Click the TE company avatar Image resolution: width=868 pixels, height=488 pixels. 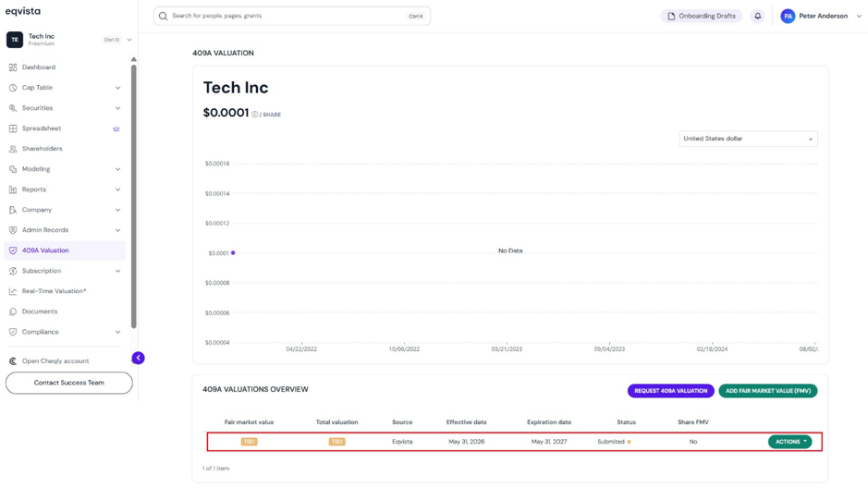click(x=15, y=40)
